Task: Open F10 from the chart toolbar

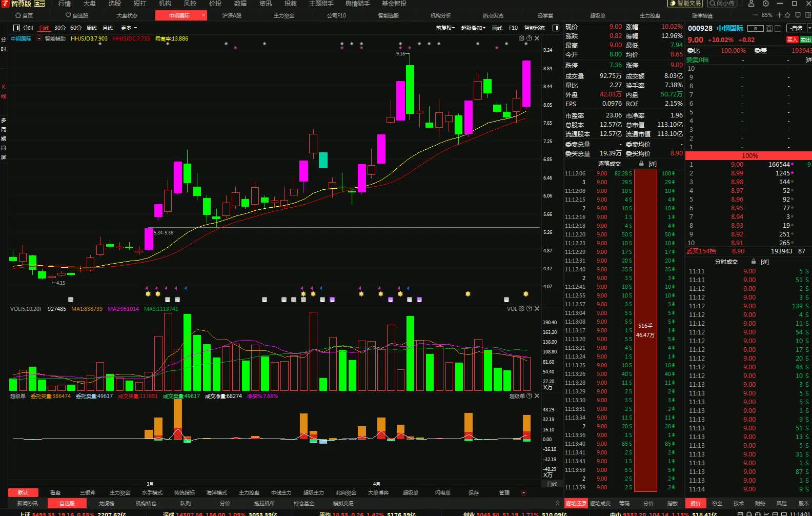Action: (513, 28)
